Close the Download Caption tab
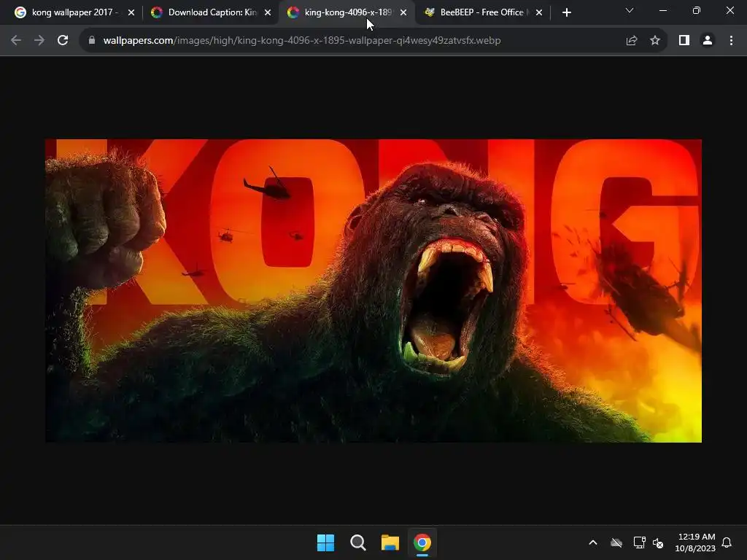This screenshot has width=747, height=560. pyautogui.click(x=268, y=12)
